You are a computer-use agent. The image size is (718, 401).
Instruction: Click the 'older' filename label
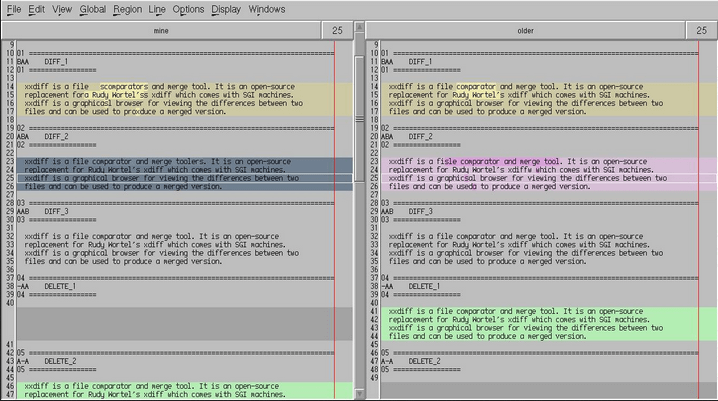pos(525,31)
